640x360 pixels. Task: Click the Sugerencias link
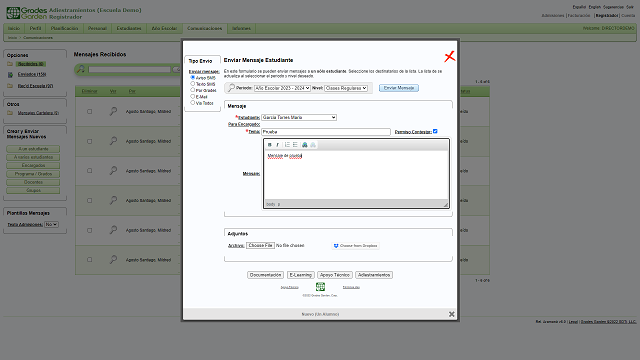[613, 7]
